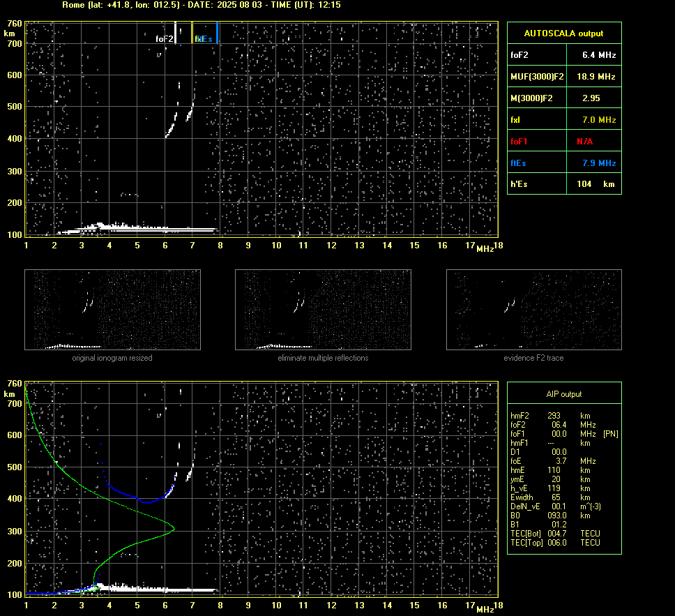Click the green electron density profile peak in lower ionogram

click(174, 529)
